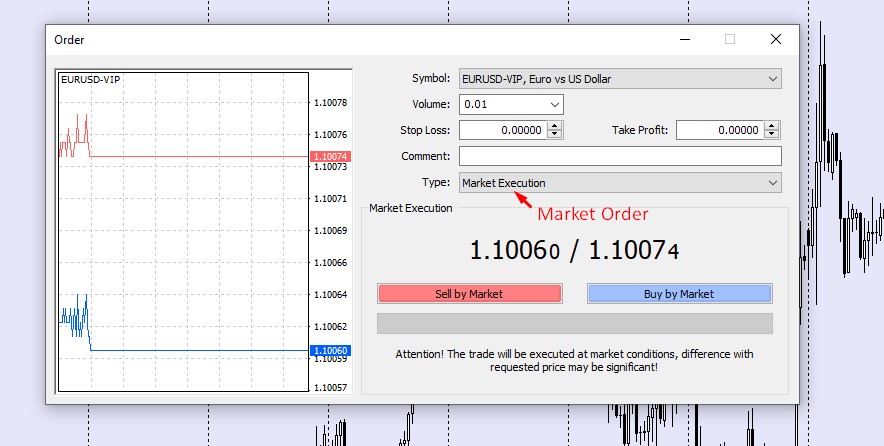Image resolution: width=884 pixels, height=446 pixels.
Task: Click into the Comment text field
Action: [x=619, y=156]
